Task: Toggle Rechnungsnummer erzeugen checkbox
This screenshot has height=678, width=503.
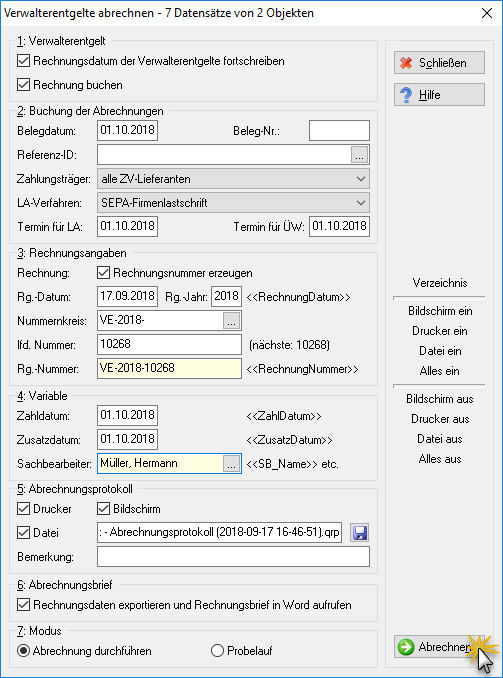Action: click(103, 273)
